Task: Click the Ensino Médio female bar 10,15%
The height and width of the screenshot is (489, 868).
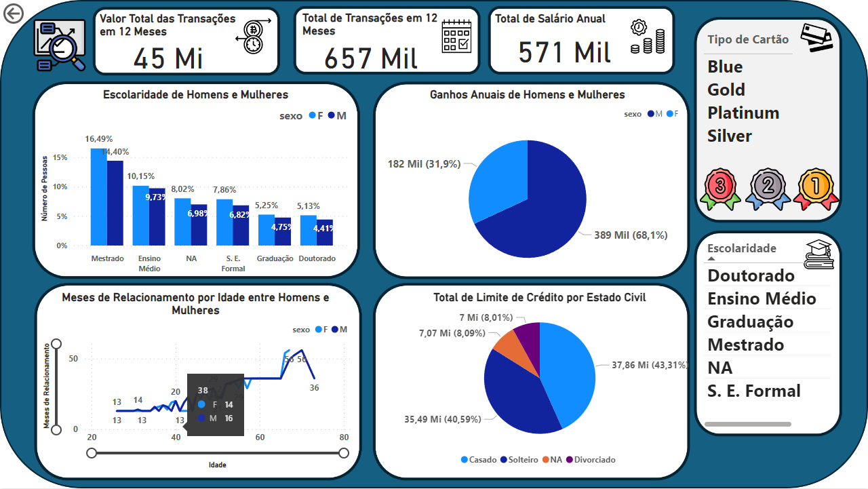Action: [140, 216]
